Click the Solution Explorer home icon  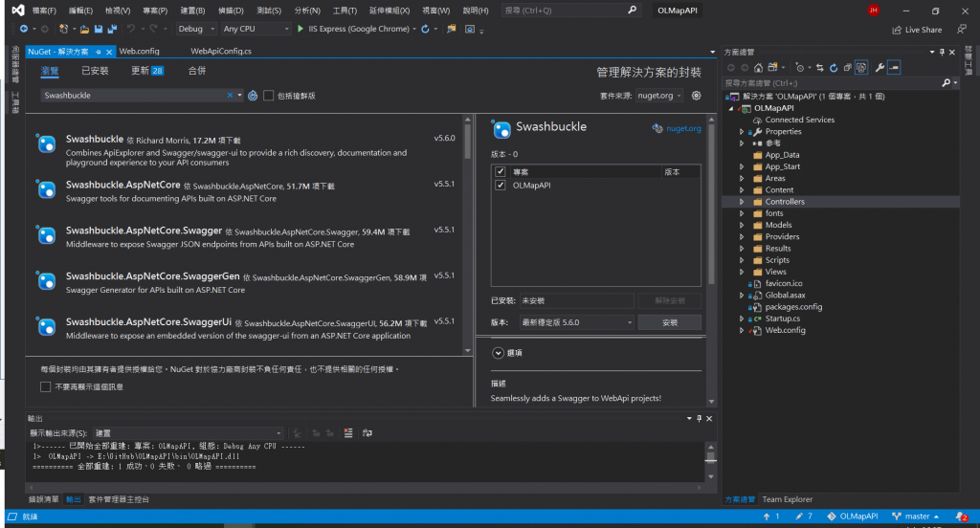coord(758,68)
